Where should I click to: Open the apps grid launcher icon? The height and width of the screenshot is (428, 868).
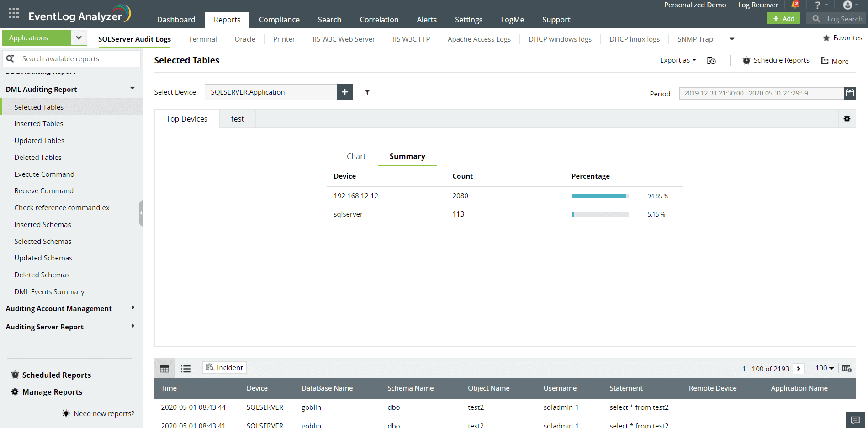tap(13, 13)
